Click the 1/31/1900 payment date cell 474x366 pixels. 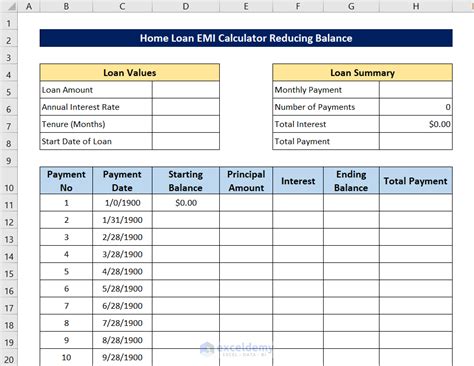coord(122,220)
